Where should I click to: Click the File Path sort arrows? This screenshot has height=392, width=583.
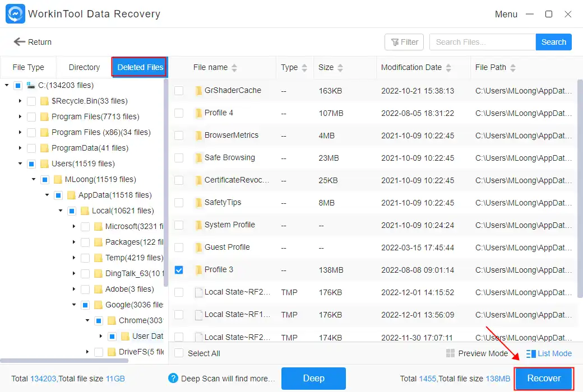513,68
